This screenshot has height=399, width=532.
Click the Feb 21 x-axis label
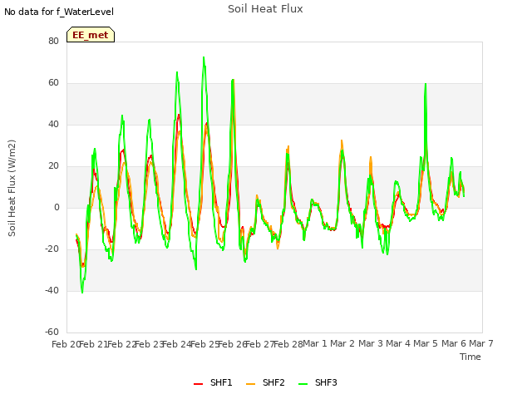(93, 344)
